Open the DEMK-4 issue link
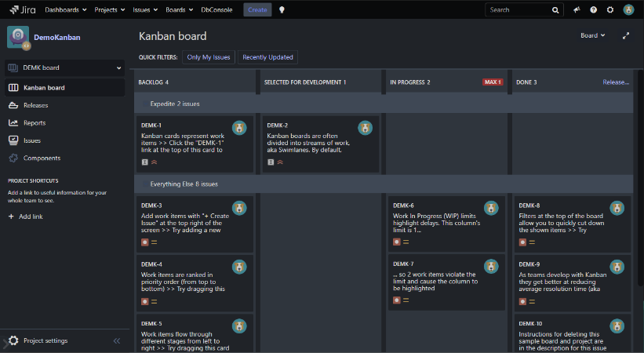 (151, 264)
